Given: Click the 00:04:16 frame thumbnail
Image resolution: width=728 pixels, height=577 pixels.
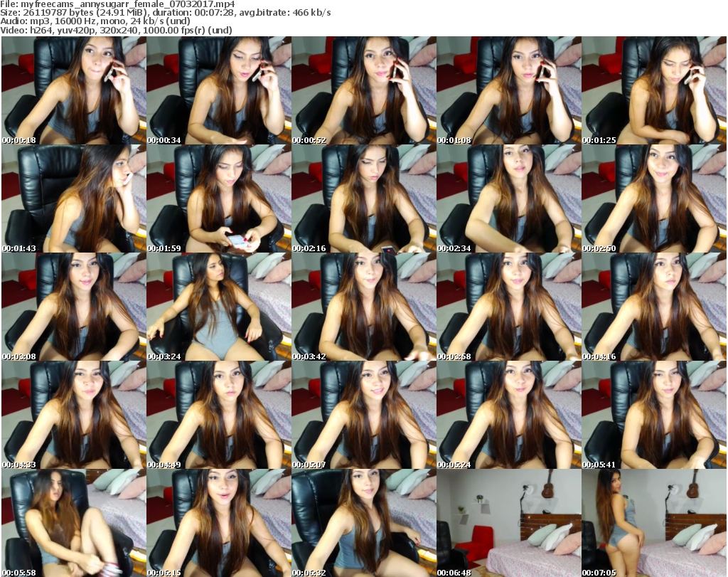Looking at the screenshot, I should (654, 307).
